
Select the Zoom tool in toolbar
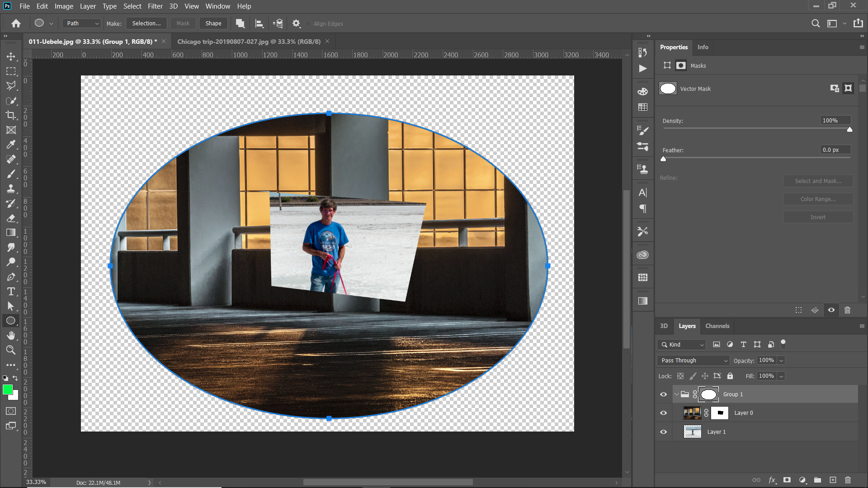point(11,350)
